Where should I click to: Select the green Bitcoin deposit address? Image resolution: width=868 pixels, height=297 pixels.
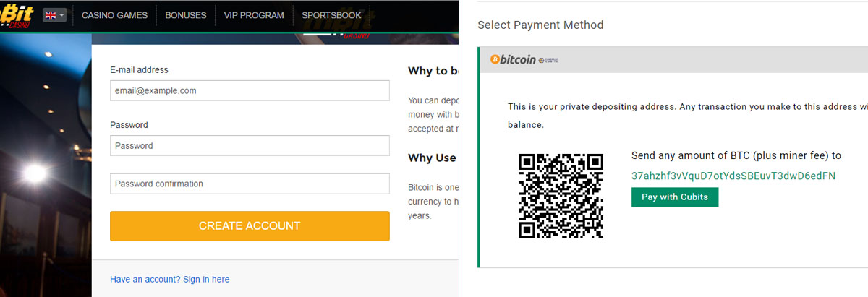click(x=733, y=176)
